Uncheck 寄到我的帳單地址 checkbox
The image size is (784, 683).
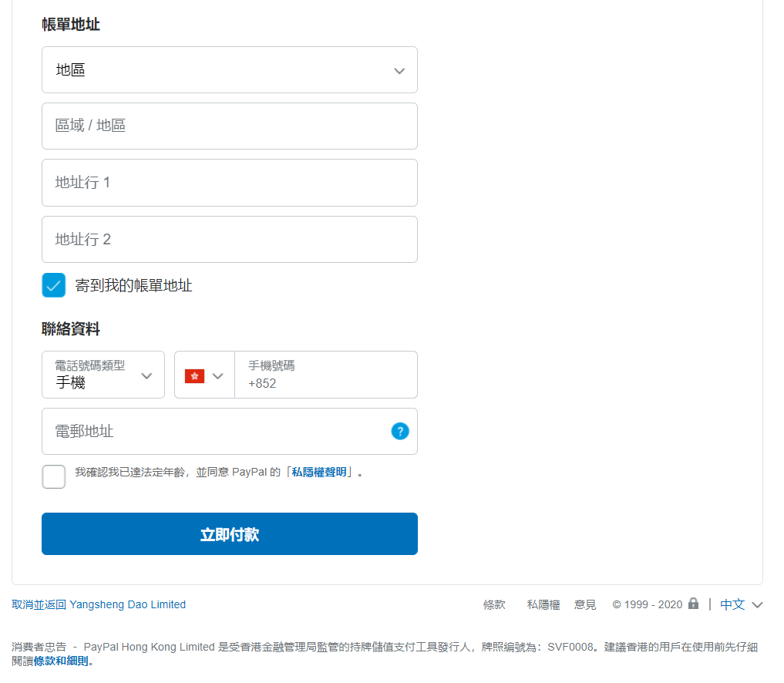pyautogui.click(x=53, y=285)
